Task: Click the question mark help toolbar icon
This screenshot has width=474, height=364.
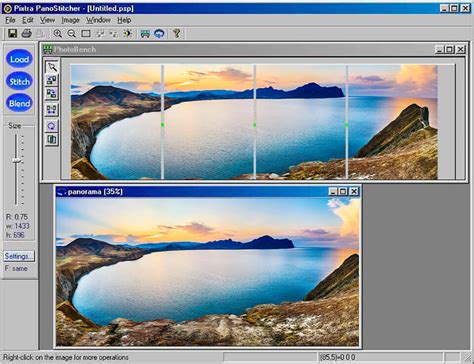Action: click(x=177, y=33)
